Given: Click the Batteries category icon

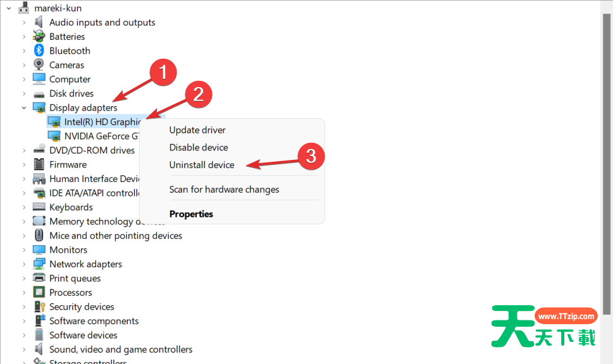Looking at the screenshot, I should (39, 37).
